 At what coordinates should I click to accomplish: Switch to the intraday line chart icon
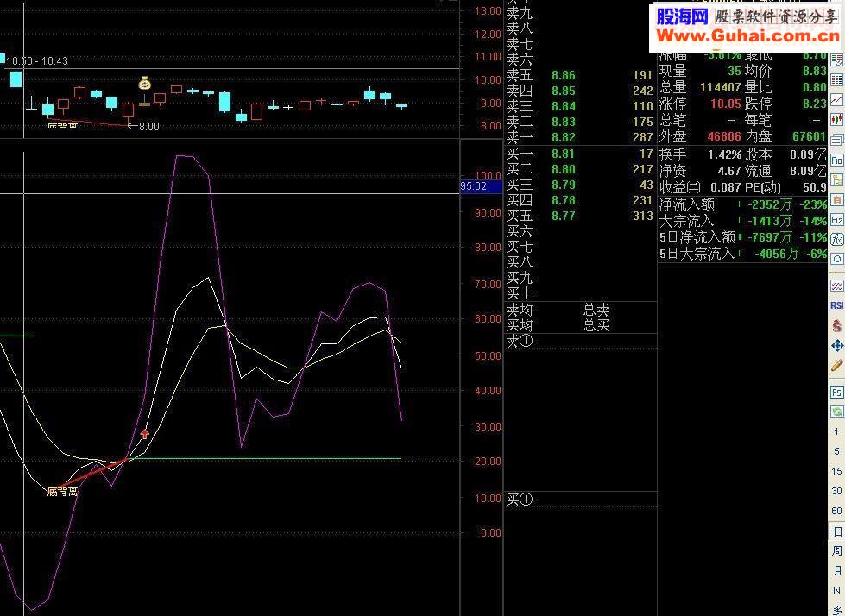pyautogui.click(x=836, y=99)
